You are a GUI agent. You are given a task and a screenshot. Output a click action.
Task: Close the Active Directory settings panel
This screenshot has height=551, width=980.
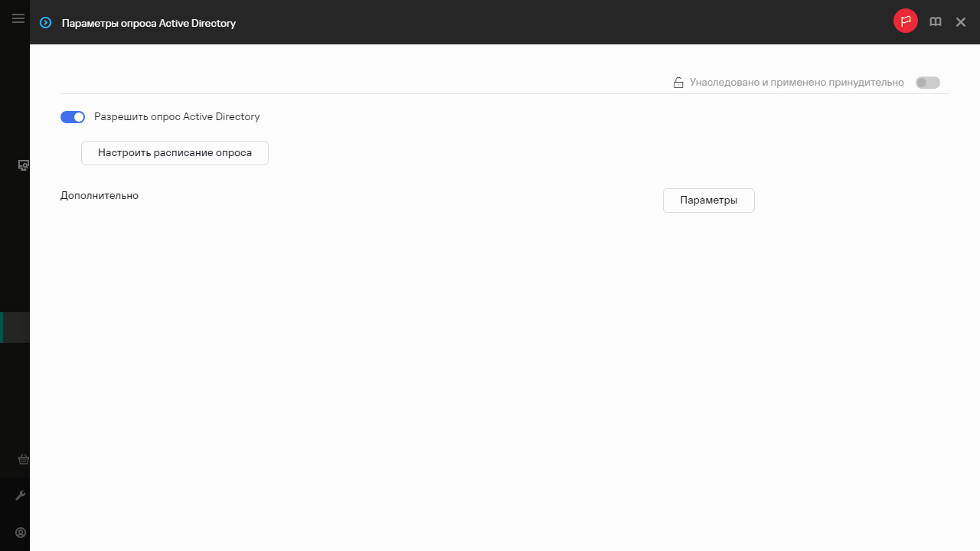[x=961, y=22]
